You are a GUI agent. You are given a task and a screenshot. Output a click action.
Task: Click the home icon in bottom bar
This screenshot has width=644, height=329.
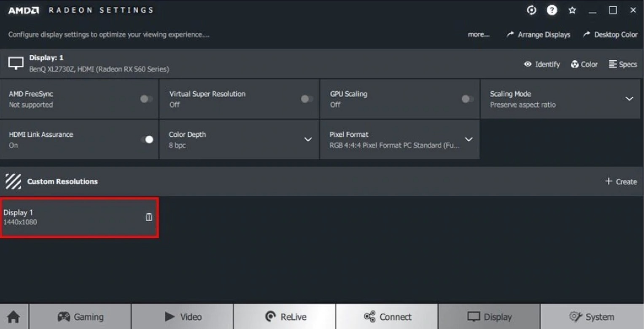[14, 316]
